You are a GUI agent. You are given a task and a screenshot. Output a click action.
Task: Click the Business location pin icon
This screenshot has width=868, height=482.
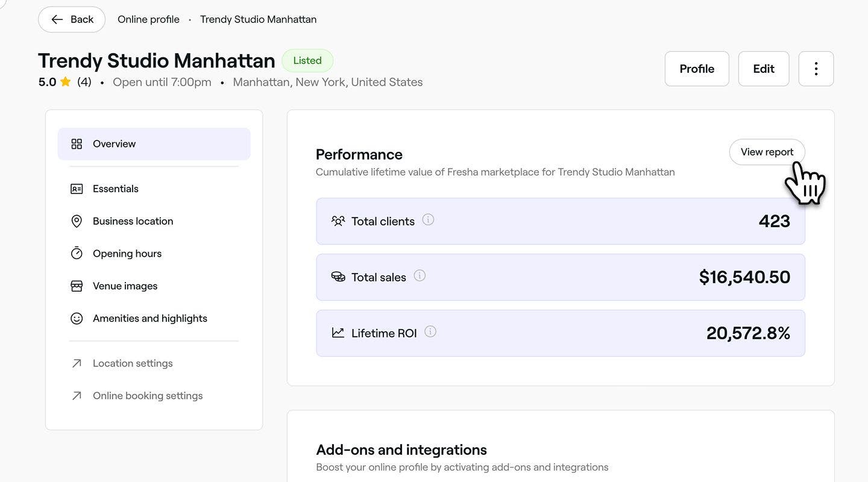[x=77, y=221]
